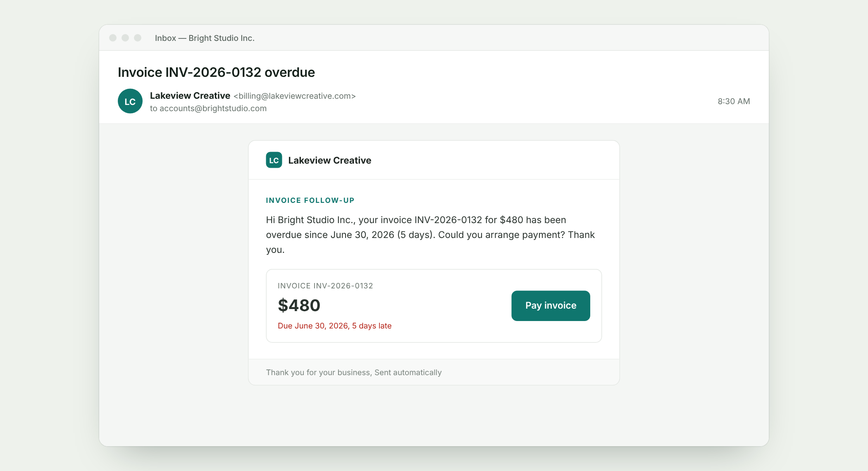Click the Inbox — Bright Studio Inc. title

click(205, 38)
